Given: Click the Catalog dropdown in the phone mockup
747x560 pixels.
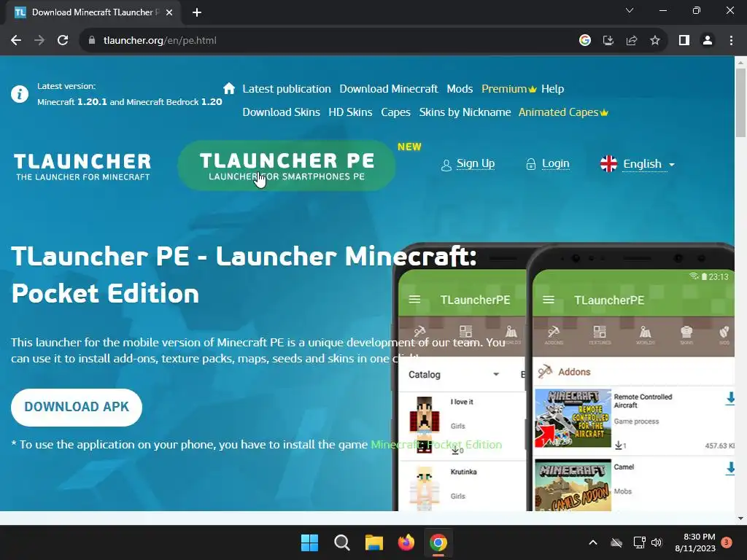Looking at the screenshot, I should 453,375.
